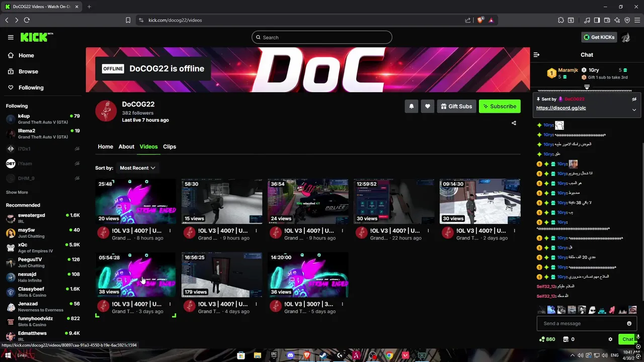Viewport: 644px width, 362px height.
Task: Open the 05:54:28 video thumbnail
Action: coord(136,275)
